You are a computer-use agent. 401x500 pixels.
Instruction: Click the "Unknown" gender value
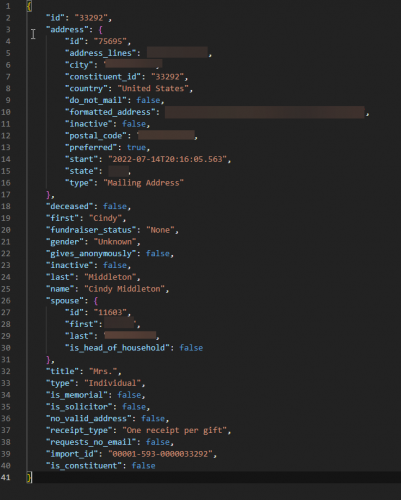115,242
